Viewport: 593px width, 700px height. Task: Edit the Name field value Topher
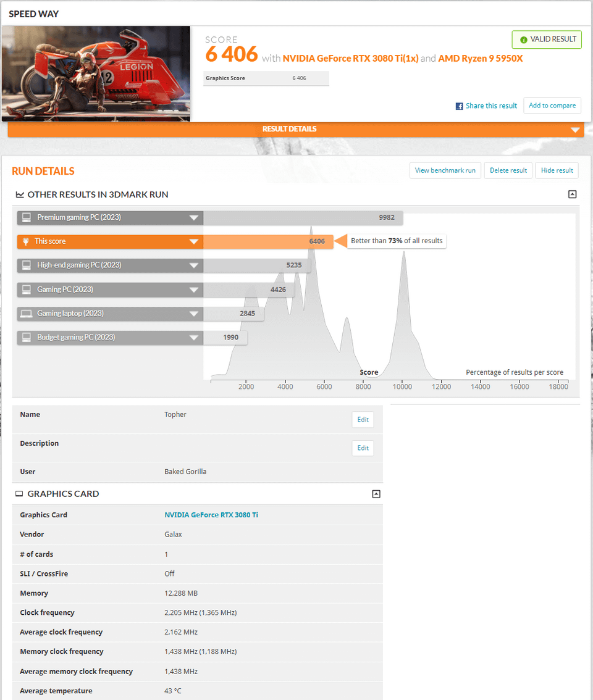(363, 420)
